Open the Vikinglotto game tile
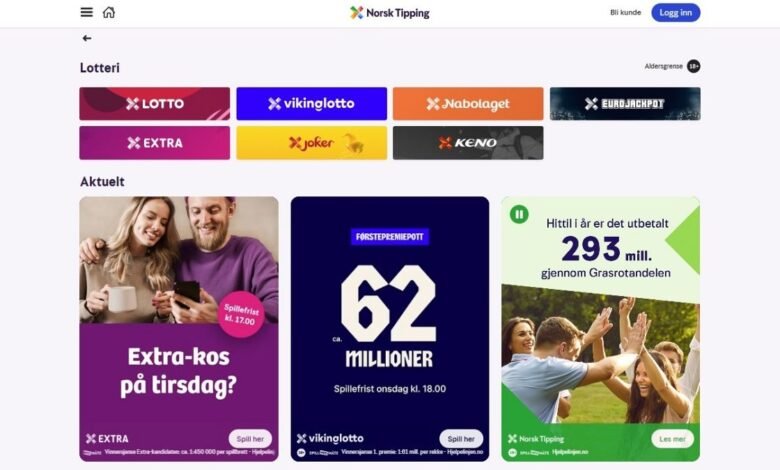The width and height of the screenshot is (780, 470). [311, 103]
